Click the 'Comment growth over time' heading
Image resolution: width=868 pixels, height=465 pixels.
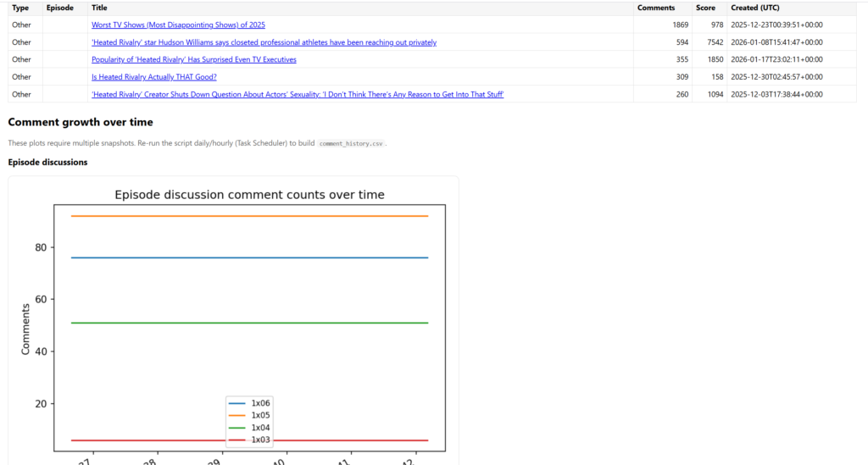pyautogui.click(x=81, y=123)
